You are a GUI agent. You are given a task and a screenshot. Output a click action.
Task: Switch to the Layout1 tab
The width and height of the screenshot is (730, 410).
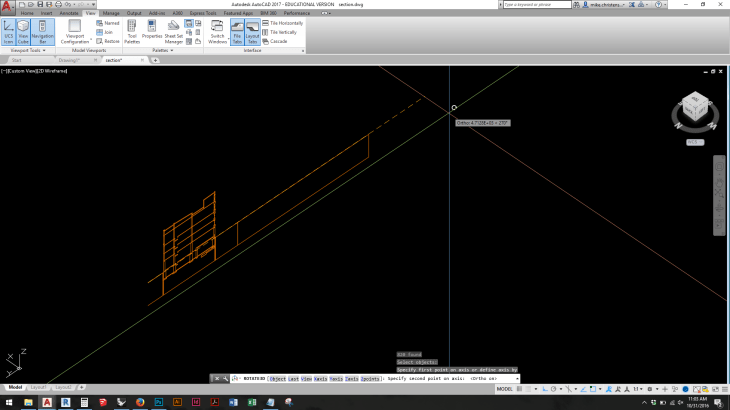pyautogui.click(x=37, y=387)
